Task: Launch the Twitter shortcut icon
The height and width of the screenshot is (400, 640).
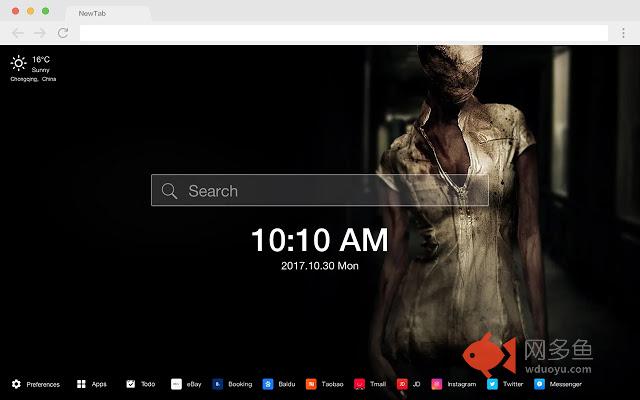Action: [492, 384]
